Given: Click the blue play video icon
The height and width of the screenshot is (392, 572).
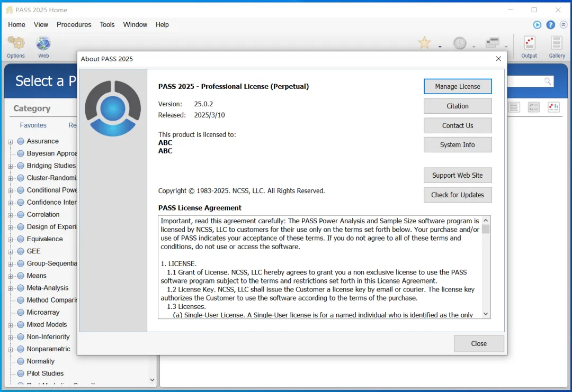Looking at the screenshot, I should coord(537,25).
